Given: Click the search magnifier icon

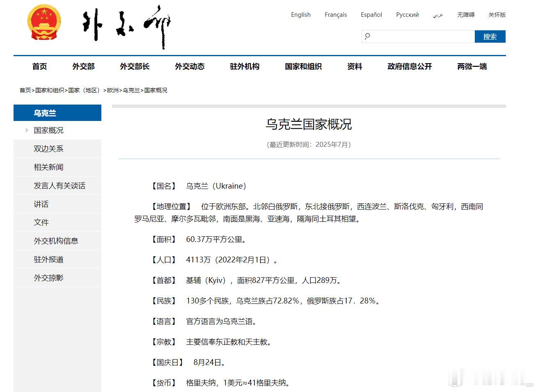Looking at the screenshot, I should 368,36.
